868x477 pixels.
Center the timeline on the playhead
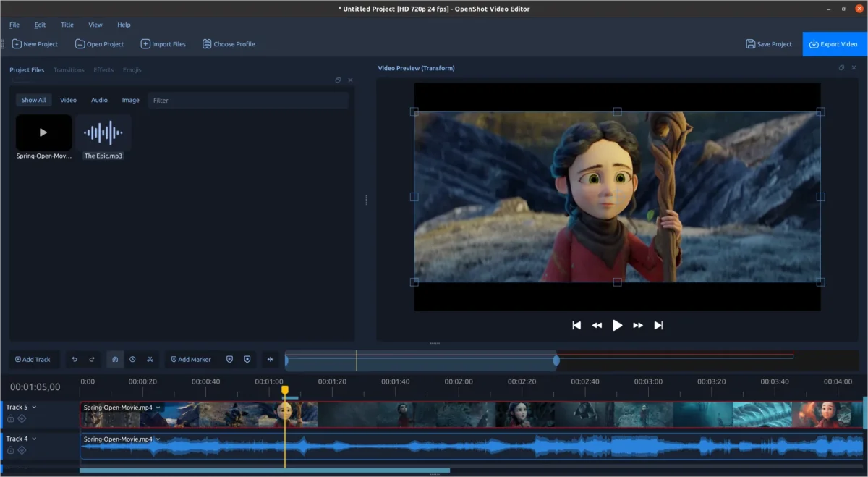click(x=271, y=359)
